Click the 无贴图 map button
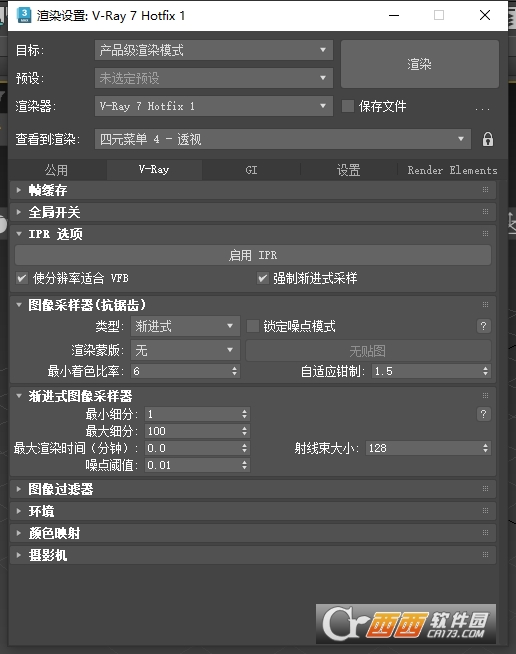 (368, 350)
